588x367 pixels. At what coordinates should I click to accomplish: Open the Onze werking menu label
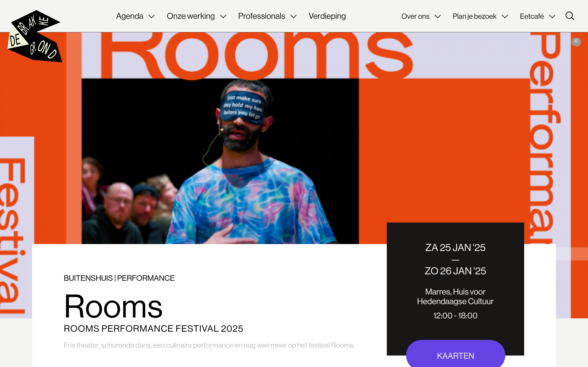coord(190,16)
